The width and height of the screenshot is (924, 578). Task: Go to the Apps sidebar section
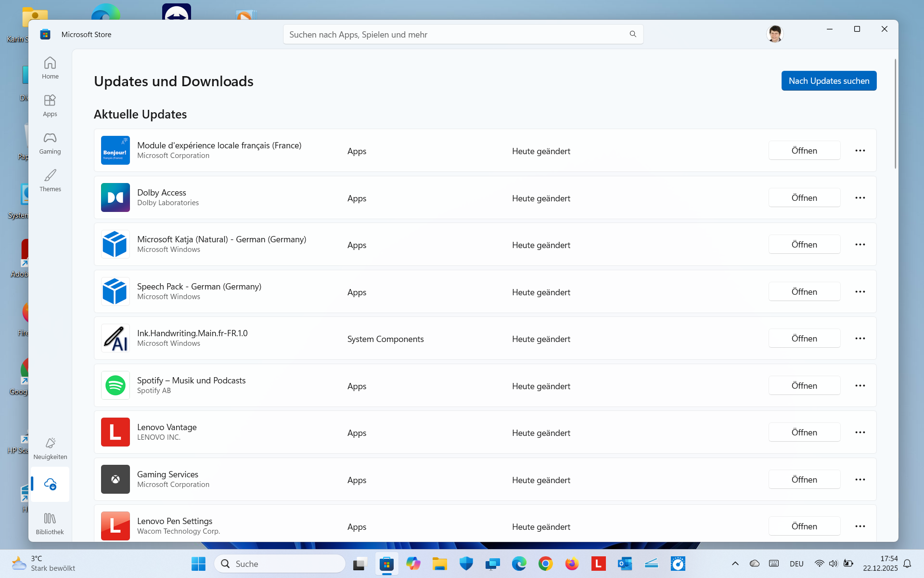click(x=50, y=105)
